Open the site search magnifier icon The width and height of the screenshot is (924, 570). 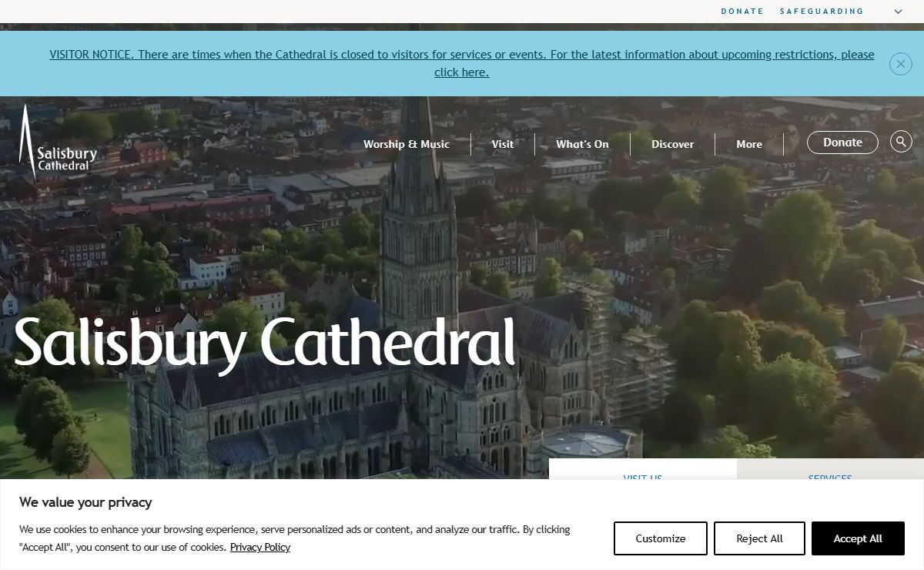pyautogui.click(x=901, y=142)
